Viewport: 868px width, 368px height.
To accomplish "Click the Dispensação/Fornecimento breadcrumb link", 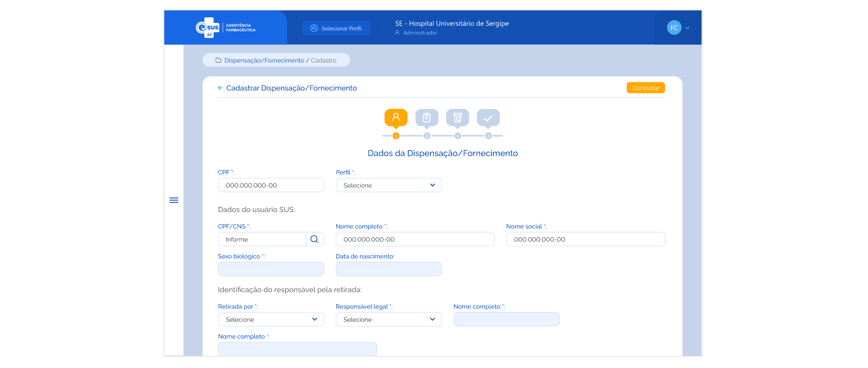I will pyautogui.click(x=264, y=61).
